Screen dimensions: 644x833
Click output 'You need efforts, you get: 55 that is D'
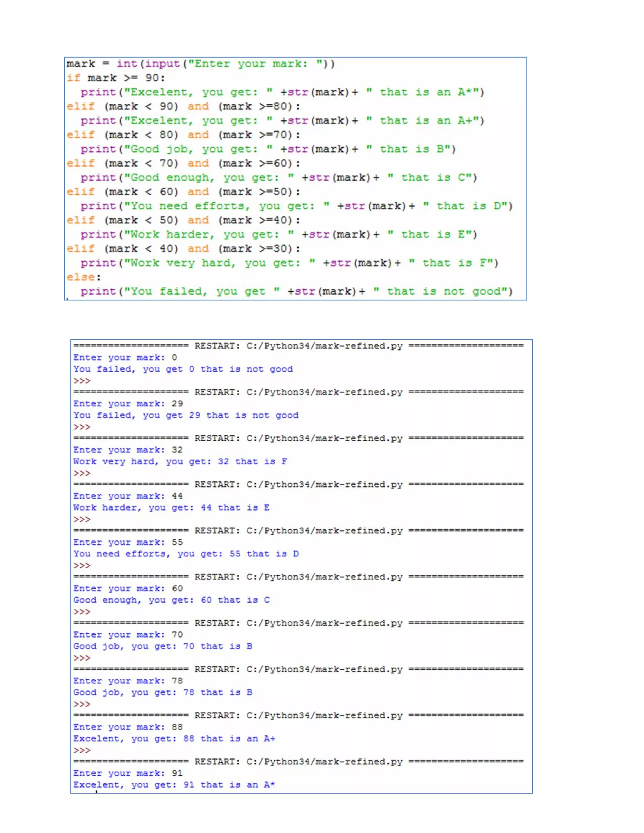click(x=186, y=554)
